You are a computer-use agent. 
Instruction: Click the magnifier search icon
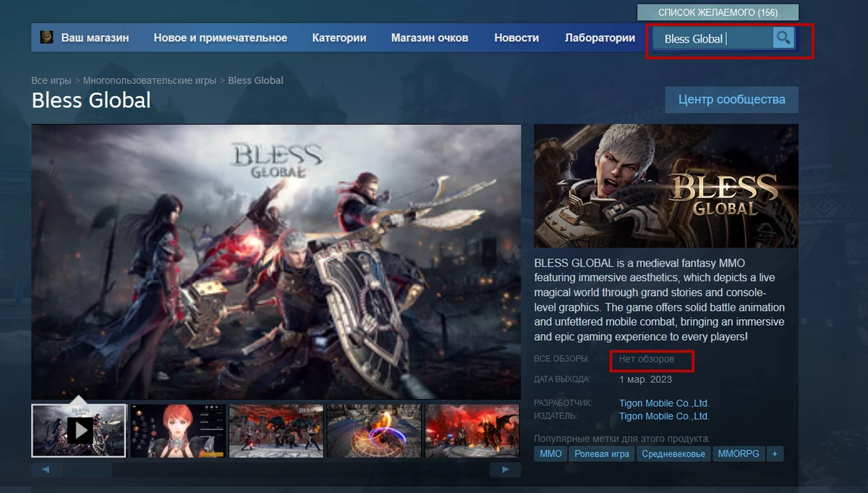[x=783, y=38]
